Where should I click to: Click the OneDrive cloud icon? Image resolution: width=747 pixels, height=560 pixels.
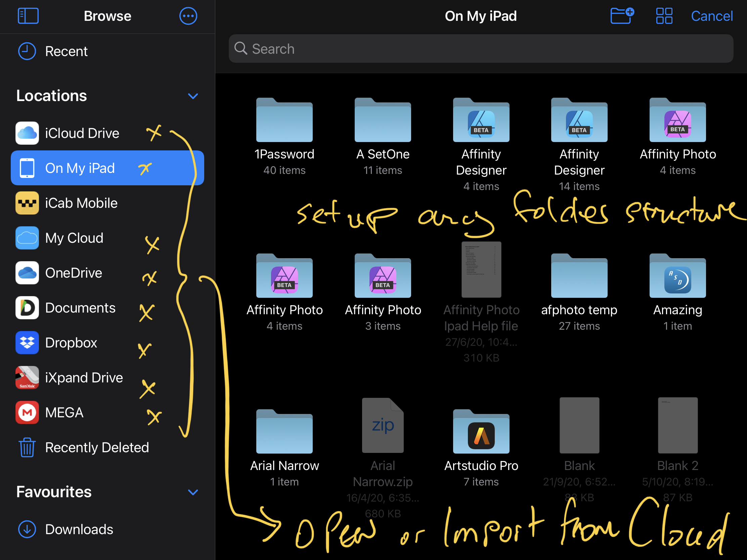[x=27, y=273]
